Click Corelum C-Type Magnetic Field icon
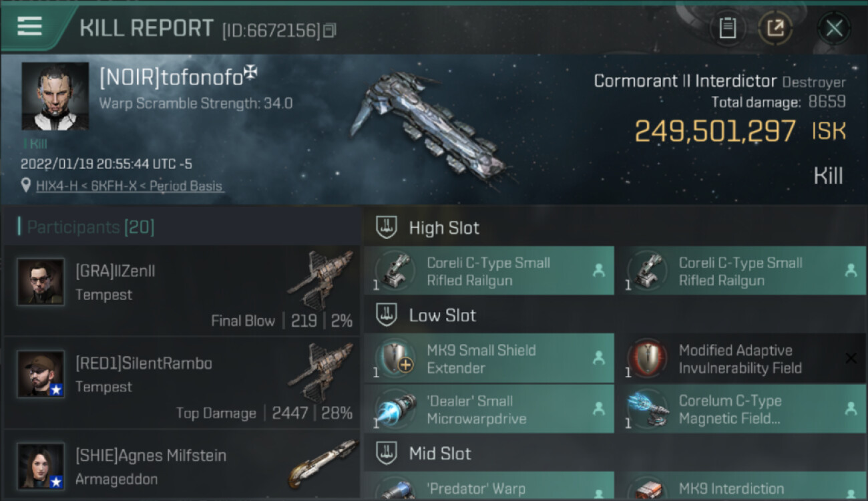The width and height of the screenshot is (868, 501). [648, 409]
